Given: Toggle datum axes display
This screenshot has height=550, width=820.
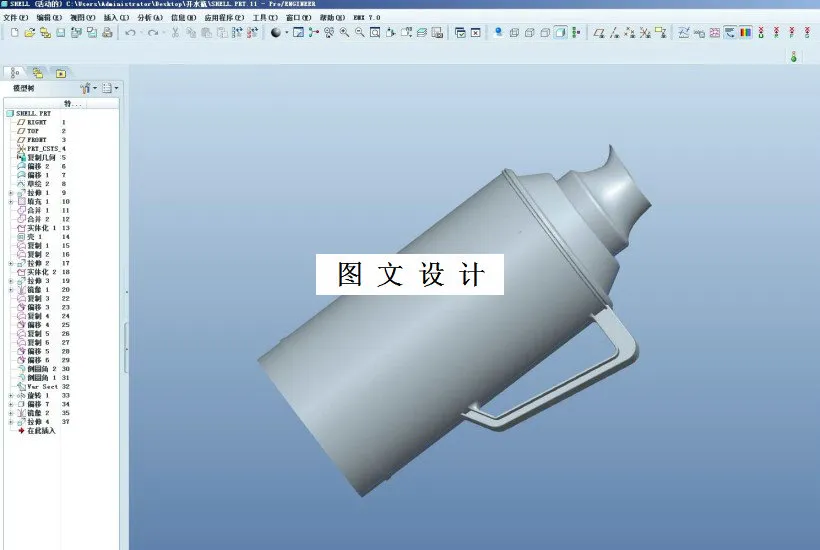Looking at the screenshot, I should tap(614, 32).
